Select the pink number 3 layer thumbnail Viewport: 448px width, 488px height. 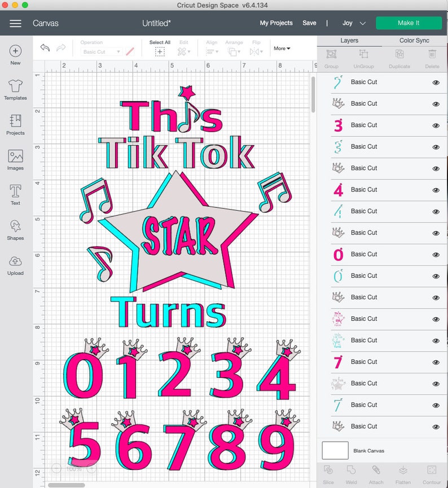coord(338,125)
